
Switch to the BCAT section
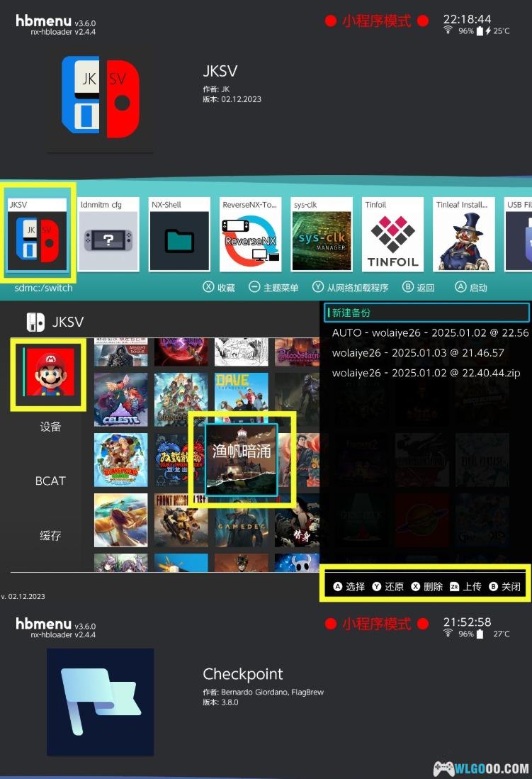(x=50, y=481)
